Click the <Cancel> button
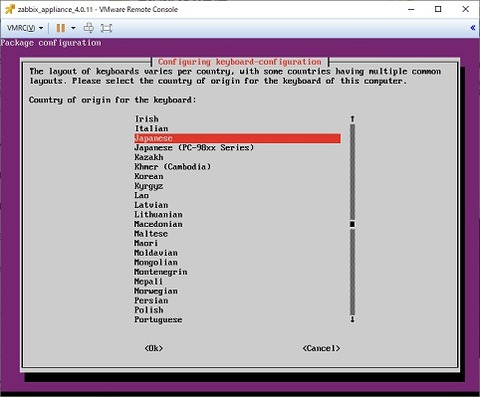 point(321,348)
